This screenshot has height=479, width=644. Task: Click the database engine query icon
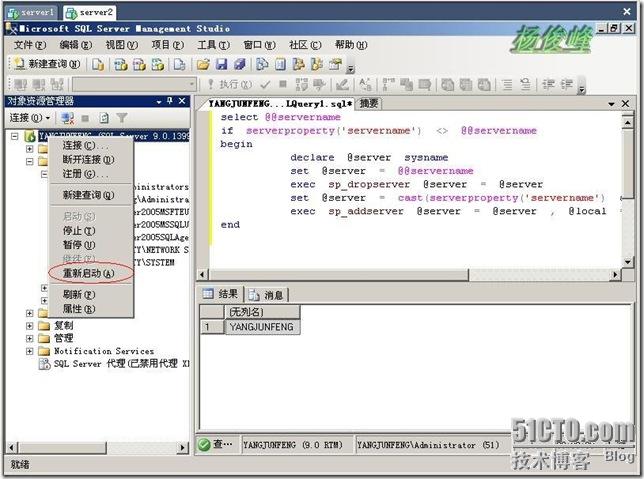coord(98,64)
